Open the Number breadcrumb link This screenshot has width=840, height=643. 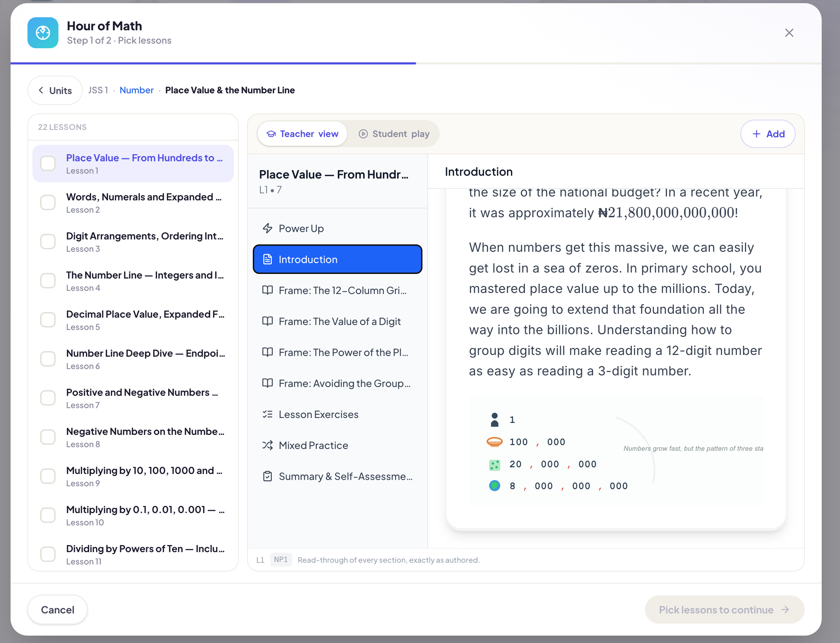click(x=137, y=90)
